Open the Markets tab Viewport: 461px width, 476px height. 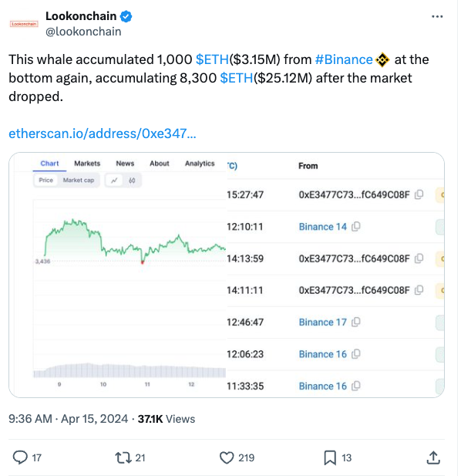87,164
